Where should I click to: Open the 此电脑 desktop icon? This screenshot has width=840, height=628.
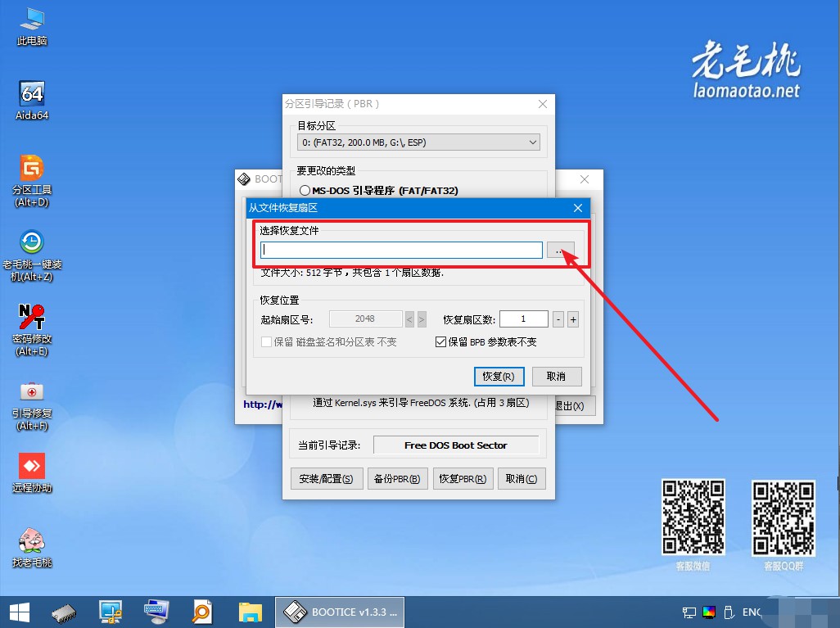(32, 25)
